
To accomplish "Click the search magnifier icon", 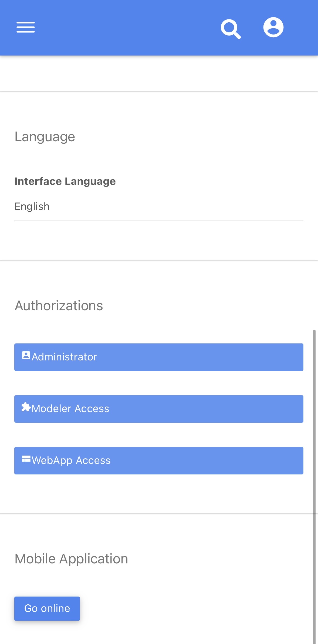I will pyautogui.click(x=231, y=28).
